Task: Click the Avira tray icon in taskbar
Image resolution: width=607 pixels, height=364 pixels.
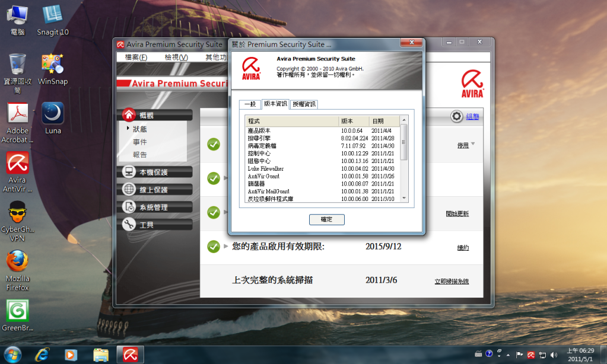Action: [531, 355]
